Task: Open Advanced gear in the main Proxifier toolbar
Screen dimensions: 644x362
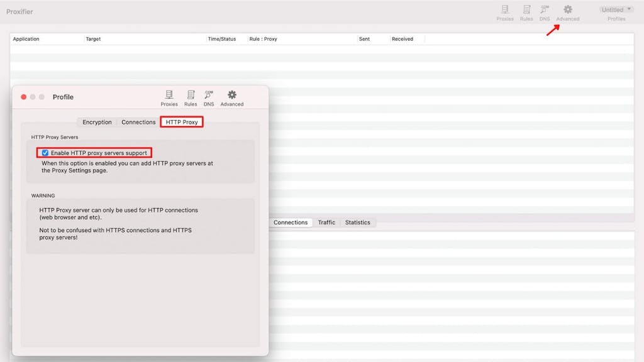Action: [568, 13]
